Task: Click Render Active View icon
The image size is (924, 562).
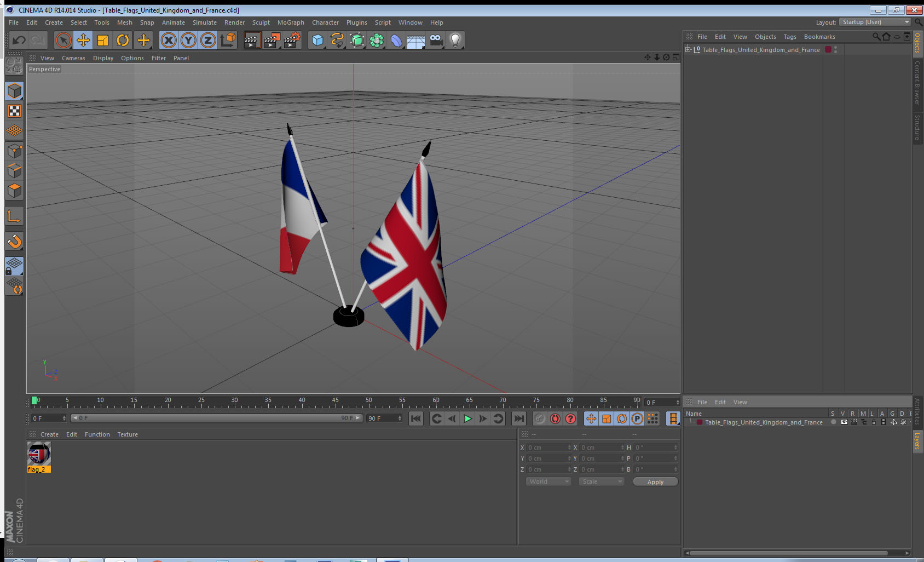Action: 251,40
